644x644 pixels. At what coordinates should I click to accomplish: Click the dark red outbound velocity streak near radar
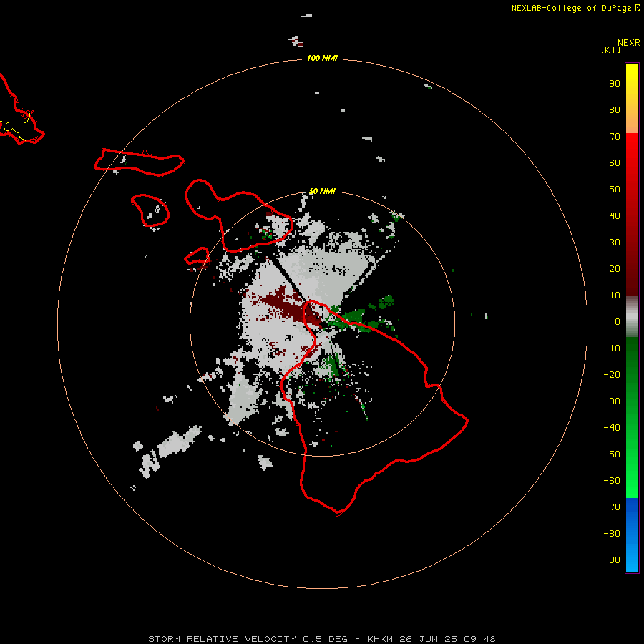tap(292, 308)
